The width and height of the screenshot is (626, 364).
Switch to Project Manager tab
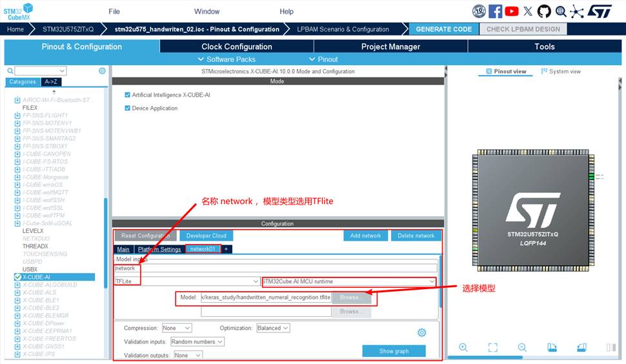point(390,46)
